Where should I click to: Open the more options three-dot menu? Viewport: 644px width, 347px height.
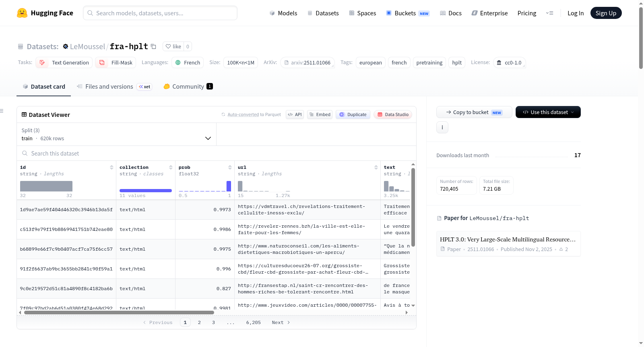coord(442,127)
